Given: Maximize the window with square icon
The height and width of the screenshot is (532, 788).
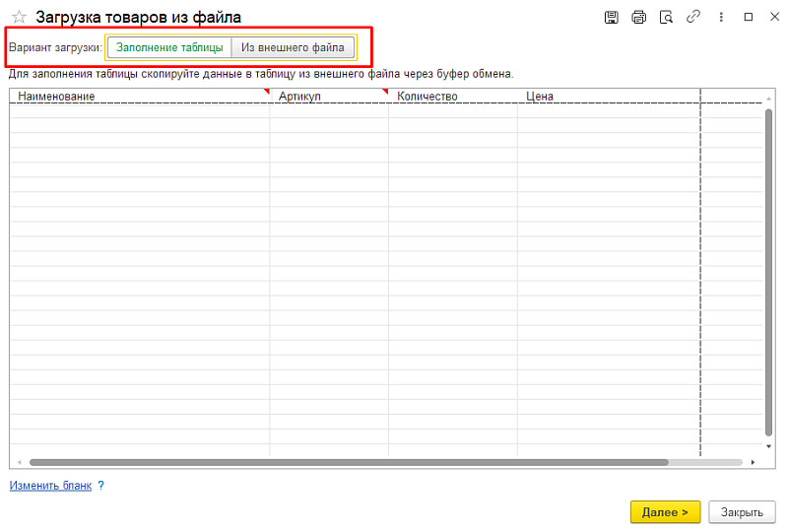Looking at the screenshot, I should click(748, 18).
